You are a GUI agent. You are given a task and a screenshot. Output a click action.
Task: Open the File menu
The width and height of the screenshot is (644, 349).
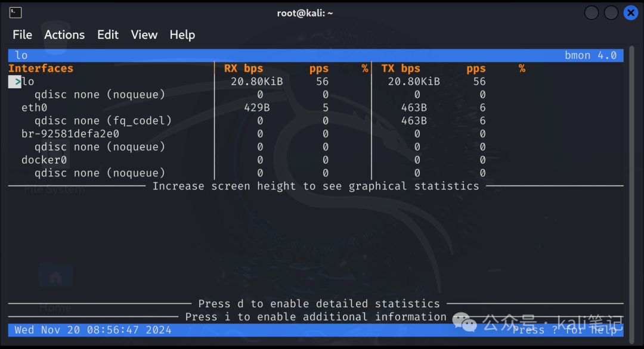tap(22, 35)
